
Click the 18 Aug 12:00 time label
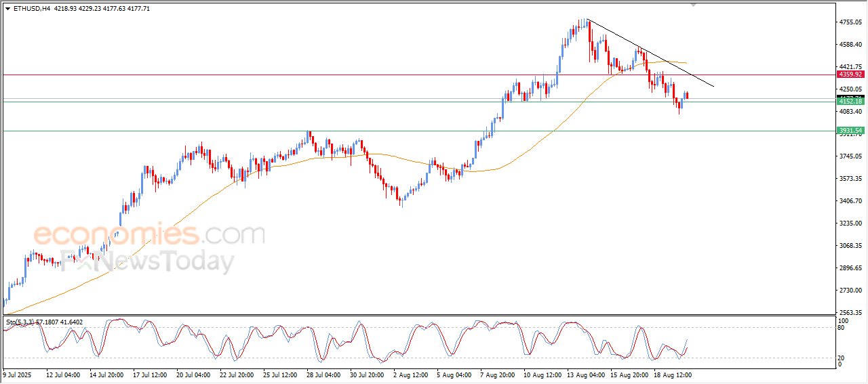673,374
